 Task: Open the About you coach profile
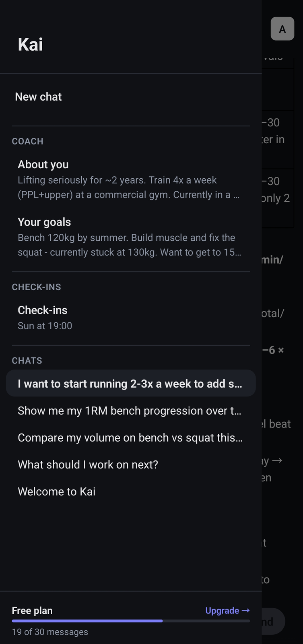coord(43,164)
